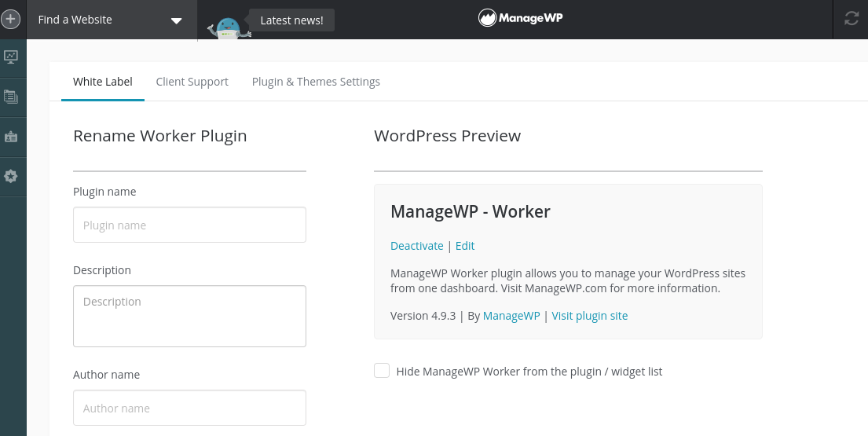Click the ManageWP author link
This screenshot has width=868, height=436.
pyautogui.click(x=511, y=316)
